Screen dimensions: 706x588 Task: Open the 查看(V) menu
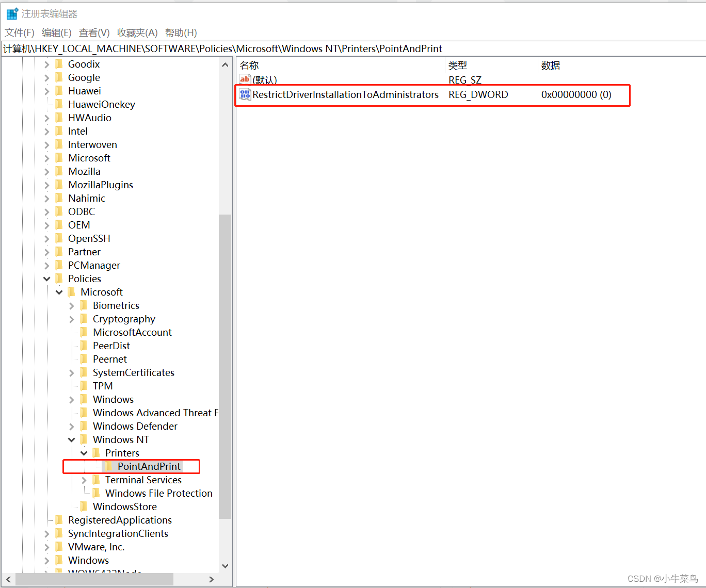[x=93, y=32]
